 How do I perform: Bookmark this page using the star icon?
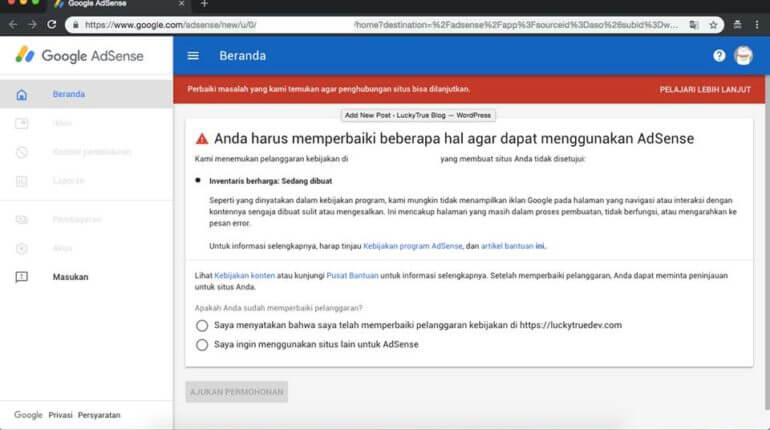(x=712, y=24)
